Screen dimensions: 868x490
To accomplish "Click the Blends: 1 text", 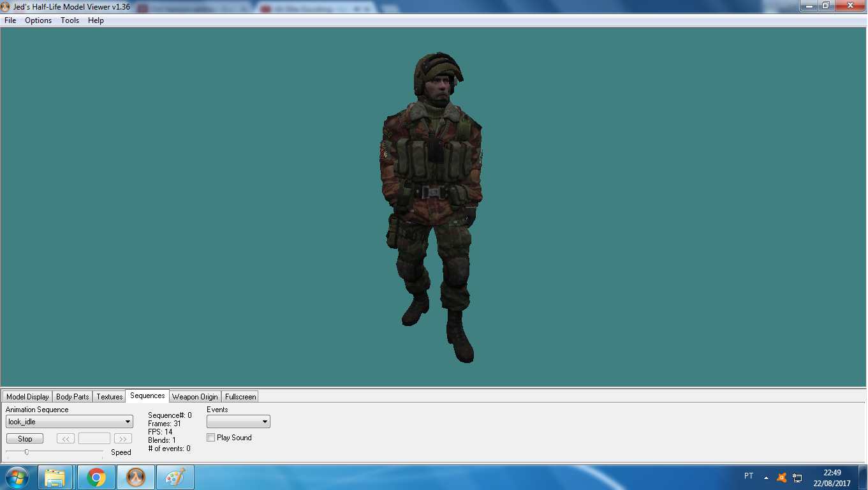I will (x=162, y=440).
